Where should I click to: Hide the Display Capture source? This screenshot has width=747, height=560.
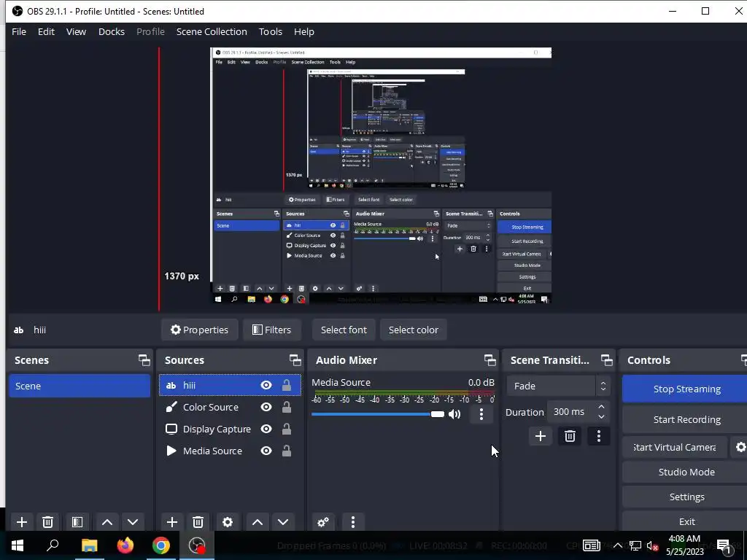coord(266,429)
